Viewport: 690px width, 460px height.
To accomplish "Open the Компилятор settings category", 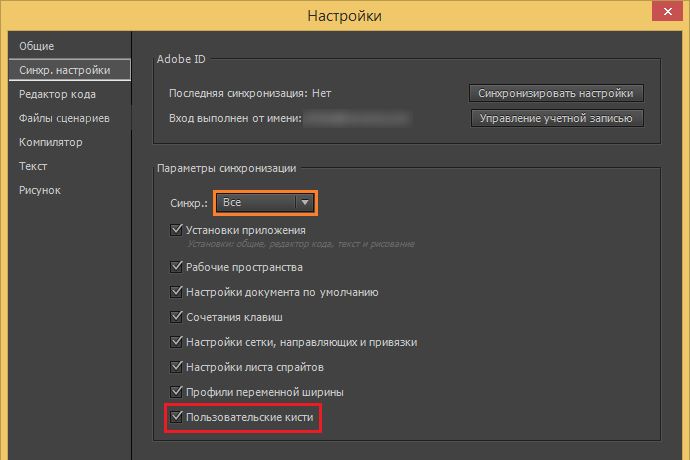I will [x=50, y=142].
